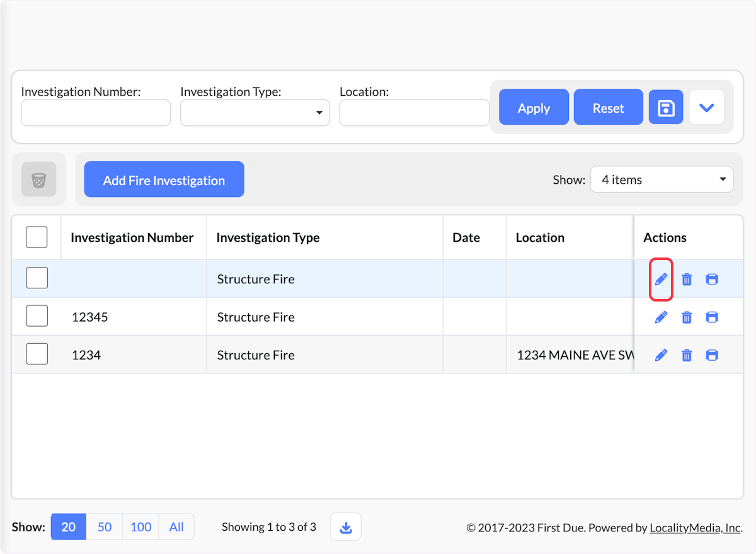
Task: Reset the filters
Action: (608, 108)
